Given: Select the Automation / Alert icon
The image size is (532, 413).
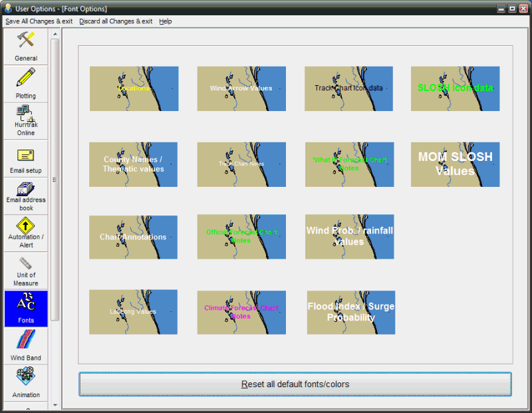Looking at the screenshot, I should point(26,226).
